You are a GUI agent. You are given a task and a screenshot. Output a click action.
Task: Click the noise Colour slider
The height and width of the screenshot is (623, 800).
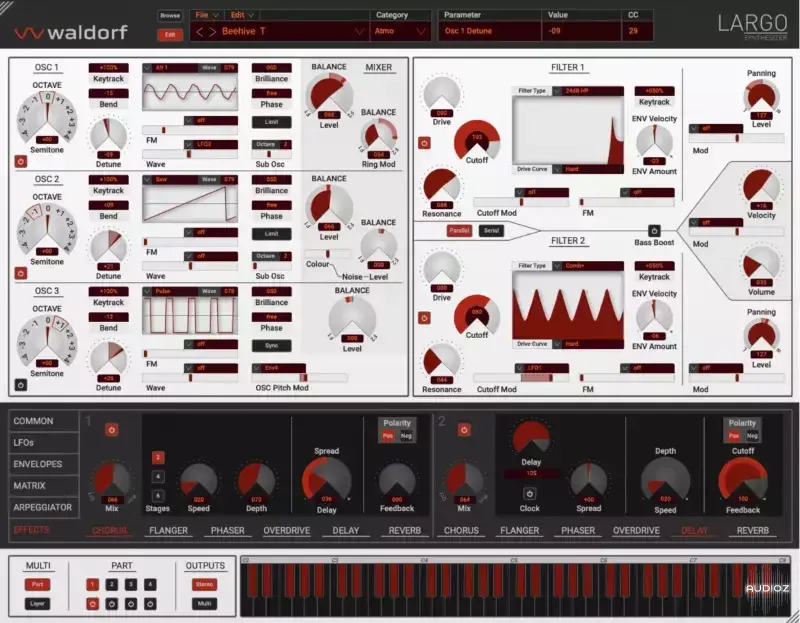pyautogui.click(x=328, y=254)
